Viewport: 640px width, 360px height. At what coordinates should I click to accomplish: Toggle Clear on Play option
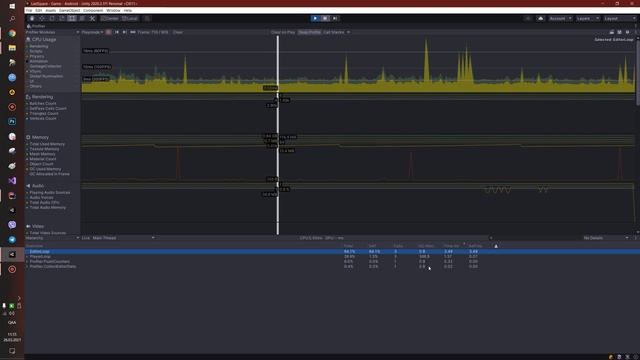point(283,32)
